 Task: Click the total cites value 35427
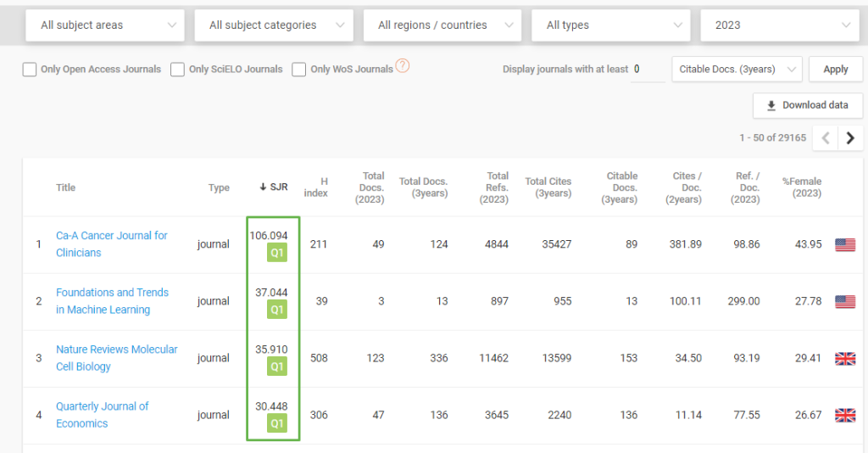[556, 244]
